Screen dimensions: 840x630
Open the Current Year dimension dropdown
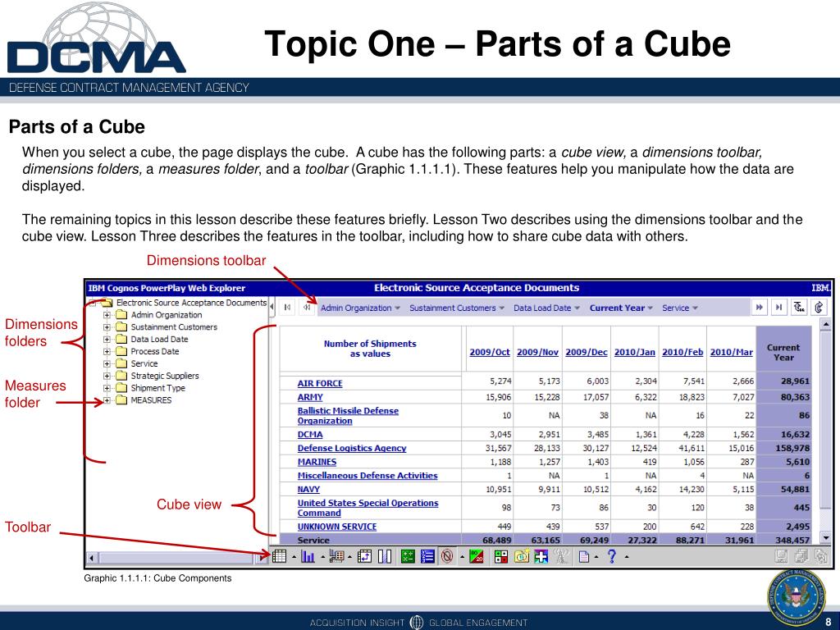pyautogui.click(x=651, y=308)
